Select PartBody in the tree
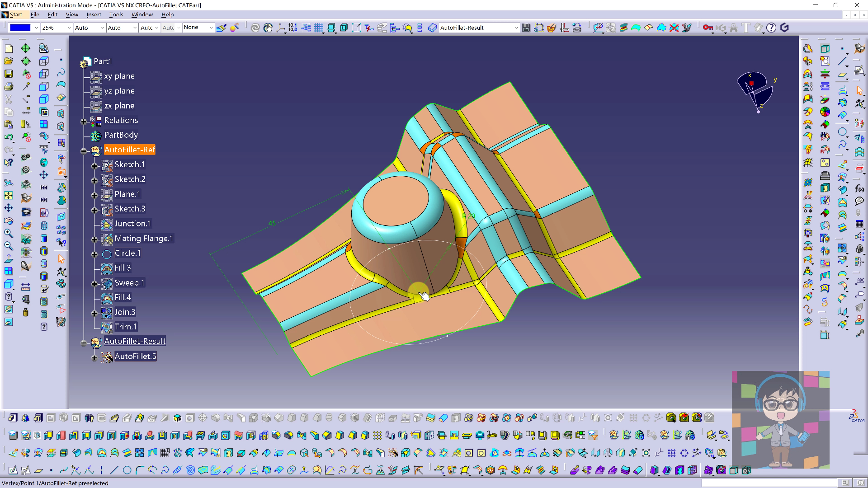 point(121,135)
